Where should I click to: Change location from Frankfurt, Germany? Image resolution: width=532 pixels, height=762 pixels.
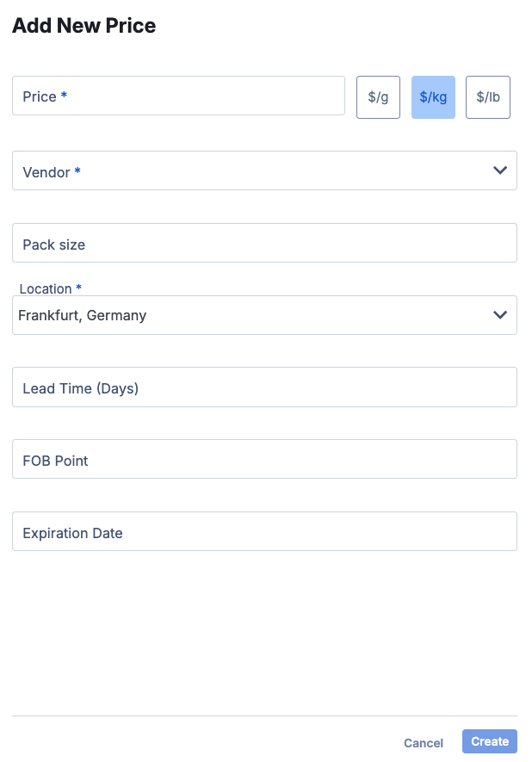264,315
